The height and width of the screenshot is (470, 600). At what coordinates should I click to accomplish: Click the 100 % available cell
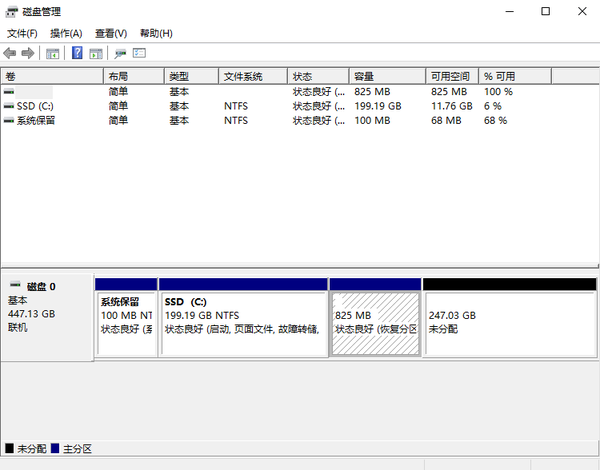(498, 91)
